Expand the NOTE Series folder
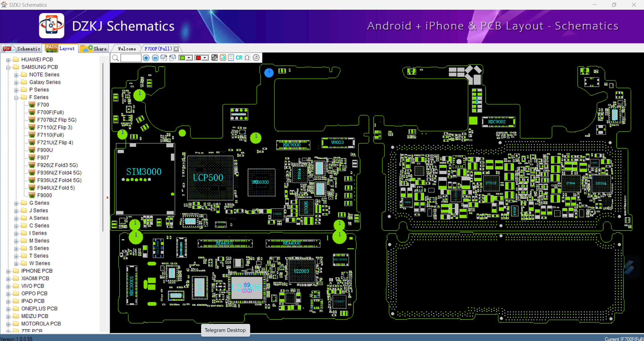Image resolution: width=644 pixels, height=341 pixels. point(16,75)
